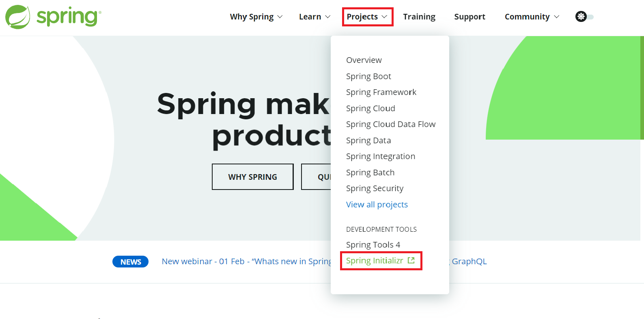The image size is (644, 319).
Task: Collapse the Projects menu
Action: [367, 17]
